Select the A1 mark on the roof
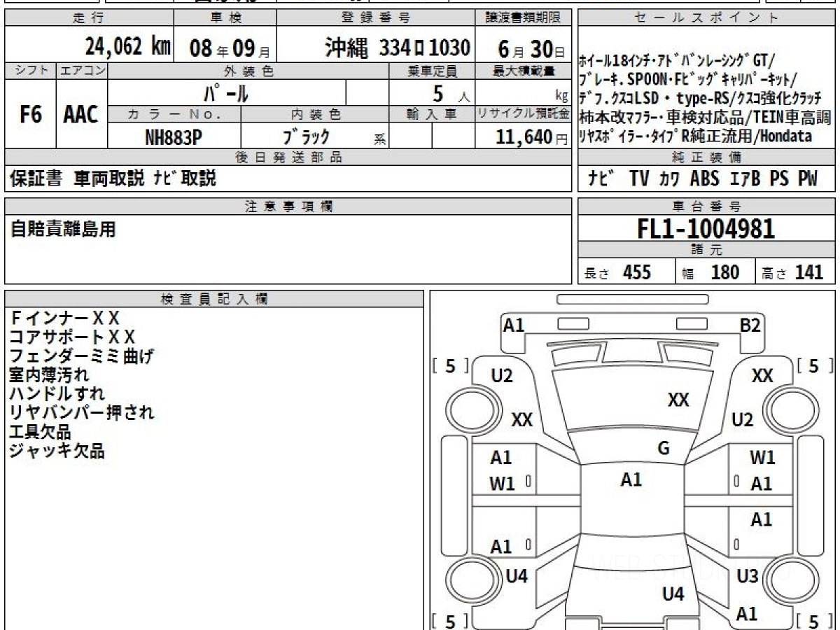Image resolution: width=840 pixels, height=630 pixels. click(x=631, y=479)
